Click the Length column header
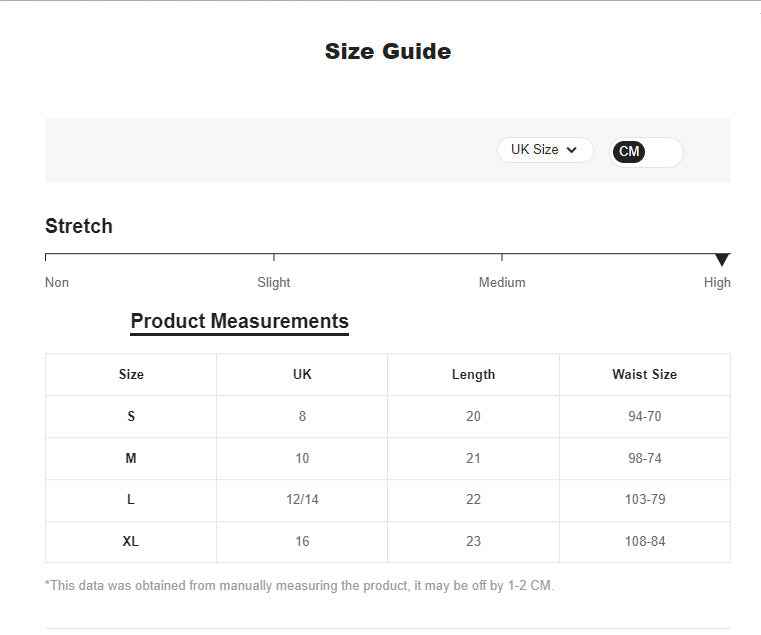Viewport: 761px width, 635px height. coord(473,374)
